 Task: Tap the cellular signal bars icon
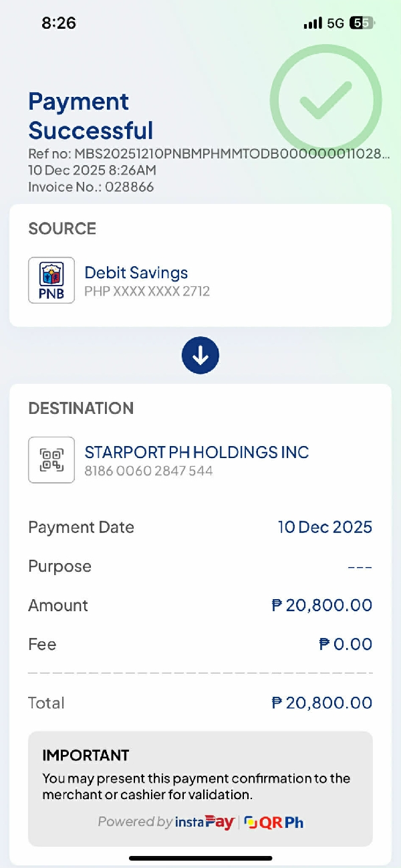tap(312, 23)
